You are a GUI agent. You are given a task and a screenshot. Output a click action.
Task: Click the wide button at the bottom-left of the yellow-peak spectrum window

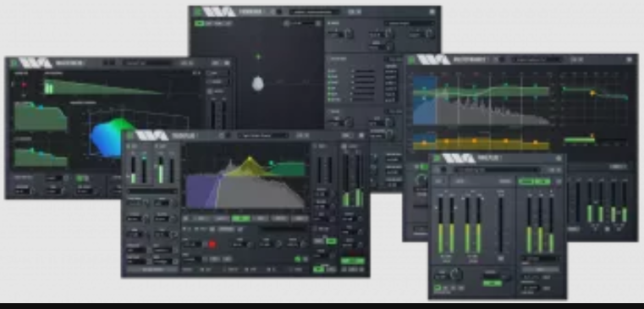click(x=152, y=270)
